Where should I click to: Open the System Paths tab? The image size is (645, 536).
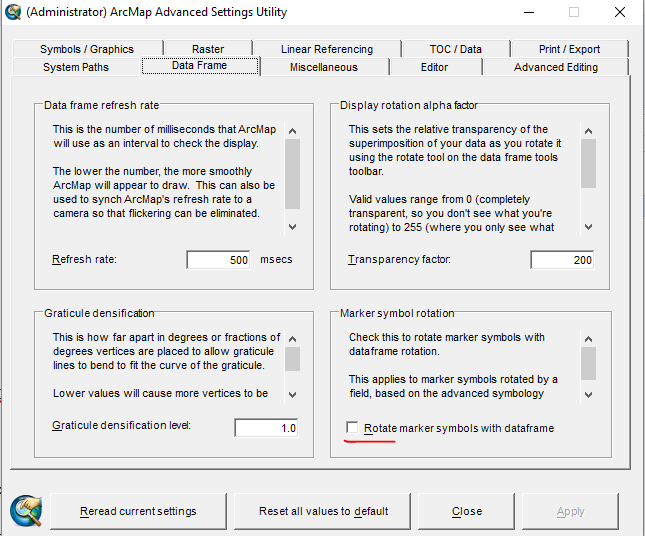76,67
